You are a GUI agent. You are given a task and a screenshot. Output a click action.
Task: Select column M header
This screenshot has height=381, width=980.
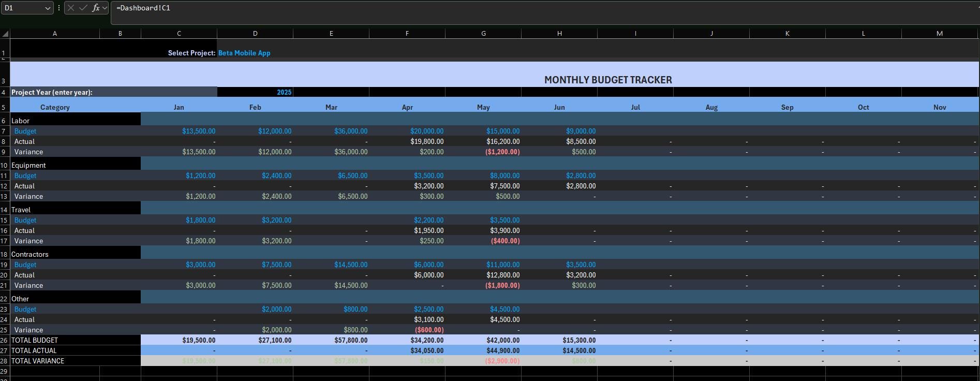[x=940, y=33]
